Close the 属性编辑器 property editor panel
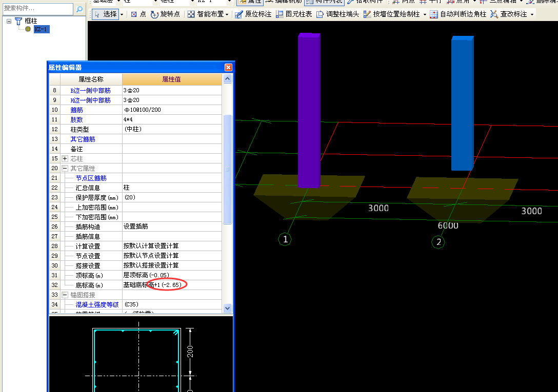This screenshot has width=558, height=392. (x=228, y=67)
